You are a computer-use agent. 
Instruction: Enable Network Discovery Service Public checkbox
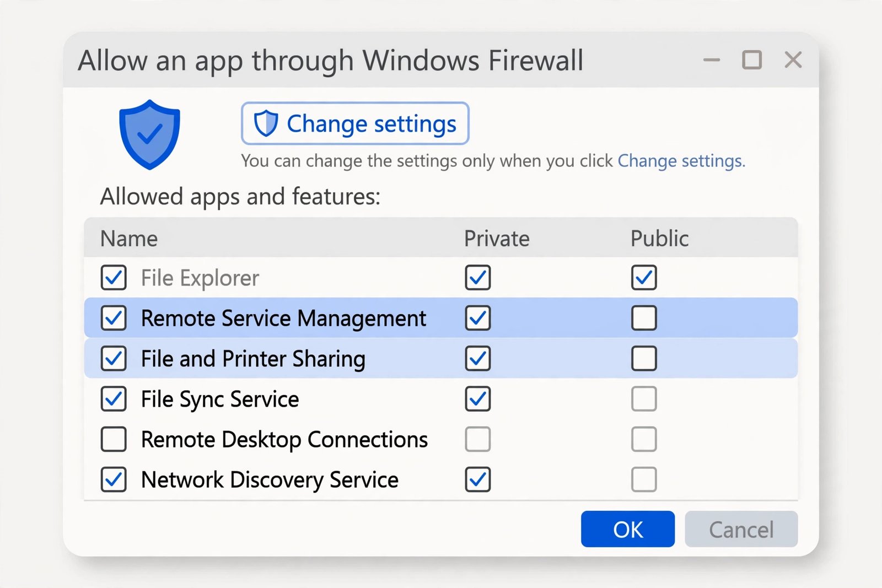tap(644, 479)
